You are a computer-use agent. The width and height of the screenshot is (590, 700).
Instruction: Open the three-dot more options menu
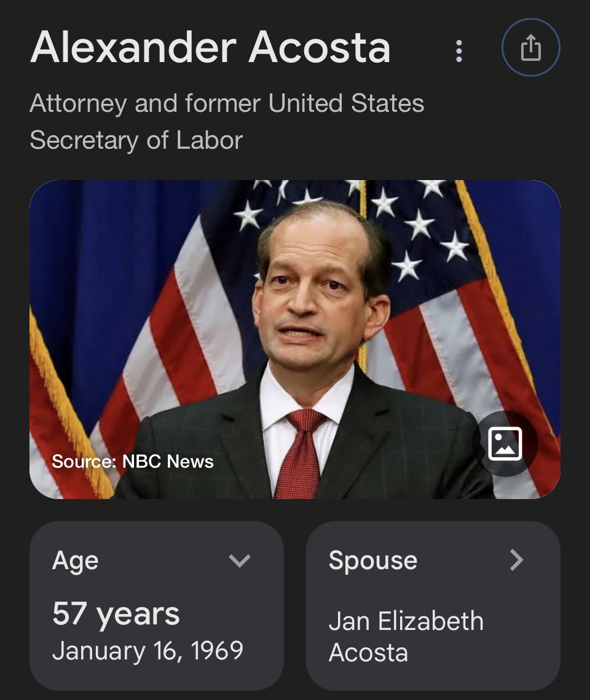(458, 51)
